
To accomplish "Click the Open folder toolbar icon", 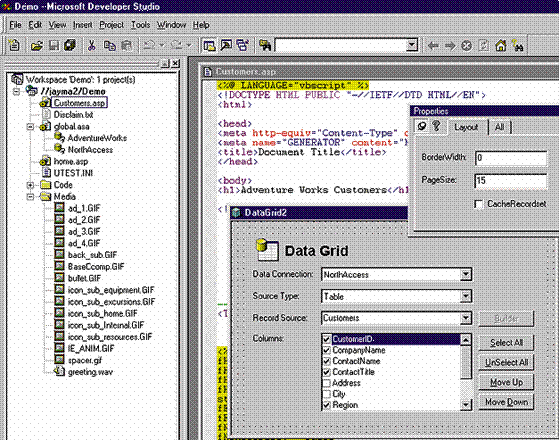I will point(37,45).
